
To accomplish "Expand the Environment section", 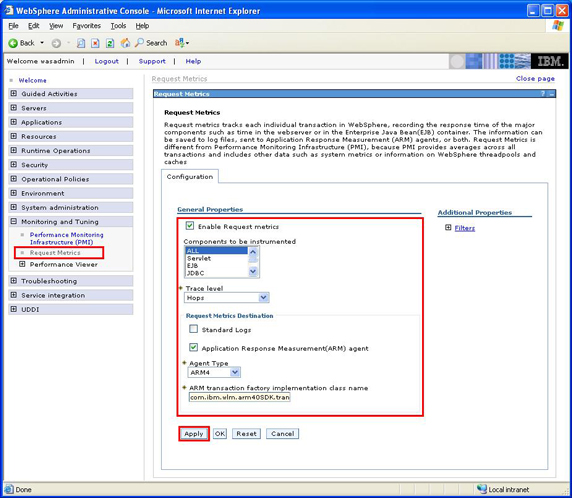I will (x=14, y=193).
